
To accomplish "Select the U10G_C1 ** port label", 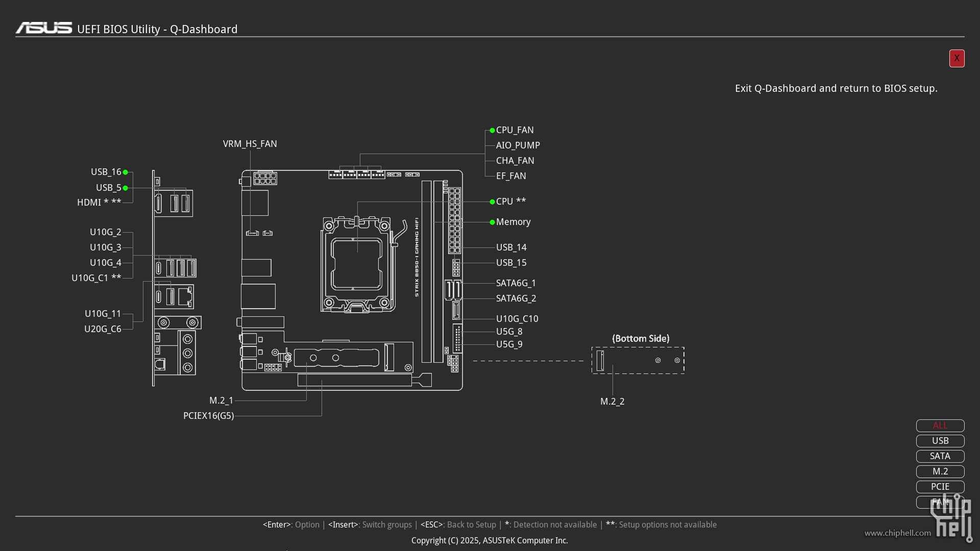I will coord(96,278).
